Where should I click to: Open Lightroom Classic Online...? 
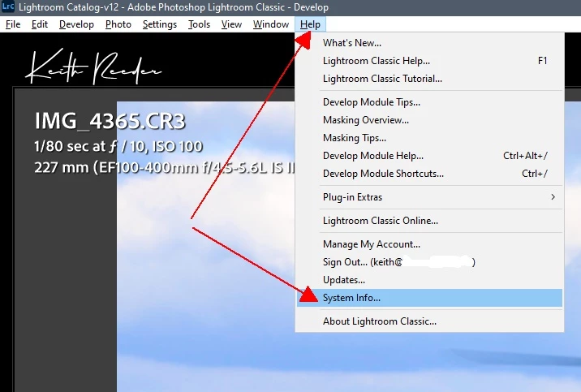click(429, 221)
